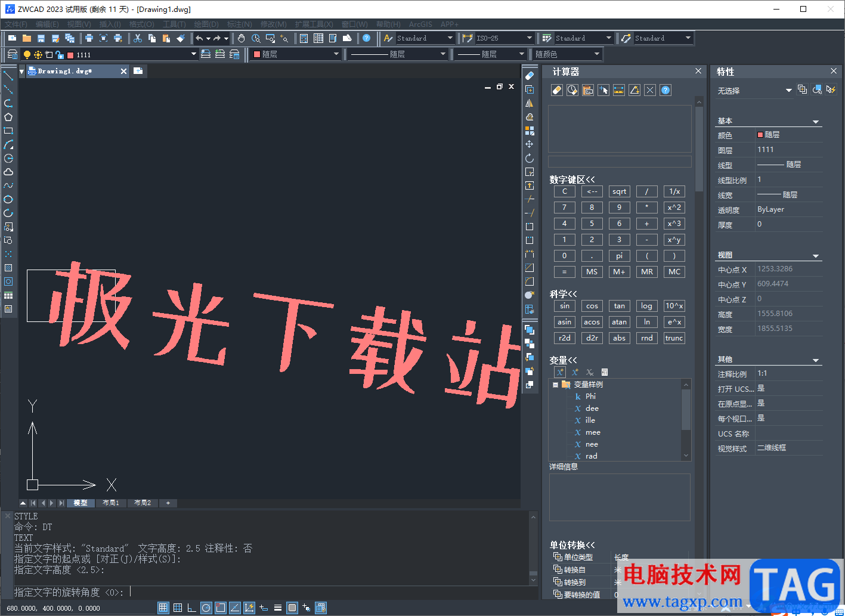
Task: Open the Layer Properties Manager icon
Action: [x=12, y=54]
